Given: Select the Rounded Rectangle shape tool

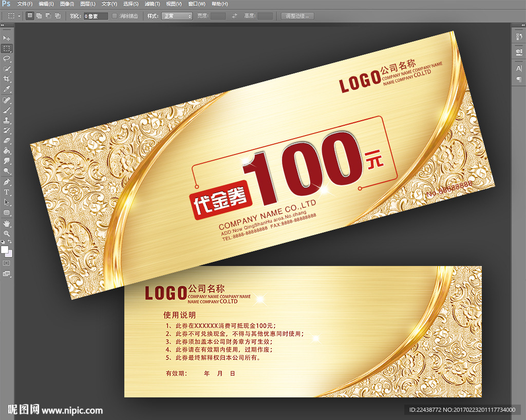Looking at the screenshot, I should pos(6,213).
